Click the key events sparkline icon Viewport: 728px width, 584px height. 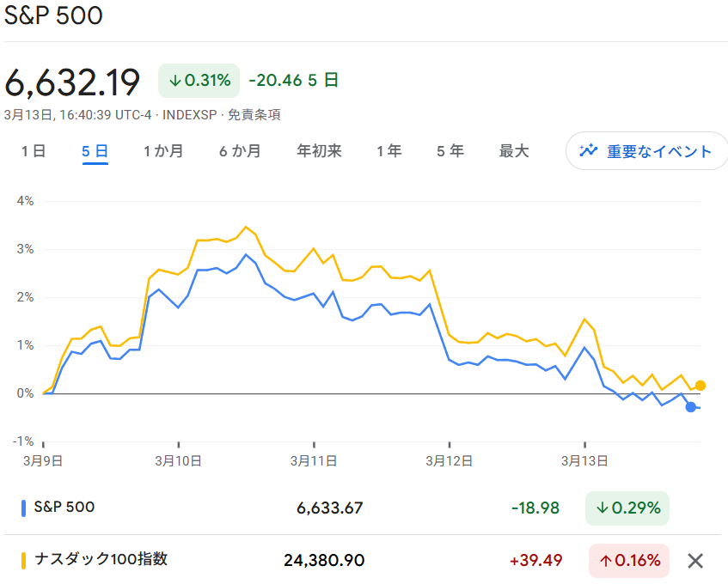point(589,150)
